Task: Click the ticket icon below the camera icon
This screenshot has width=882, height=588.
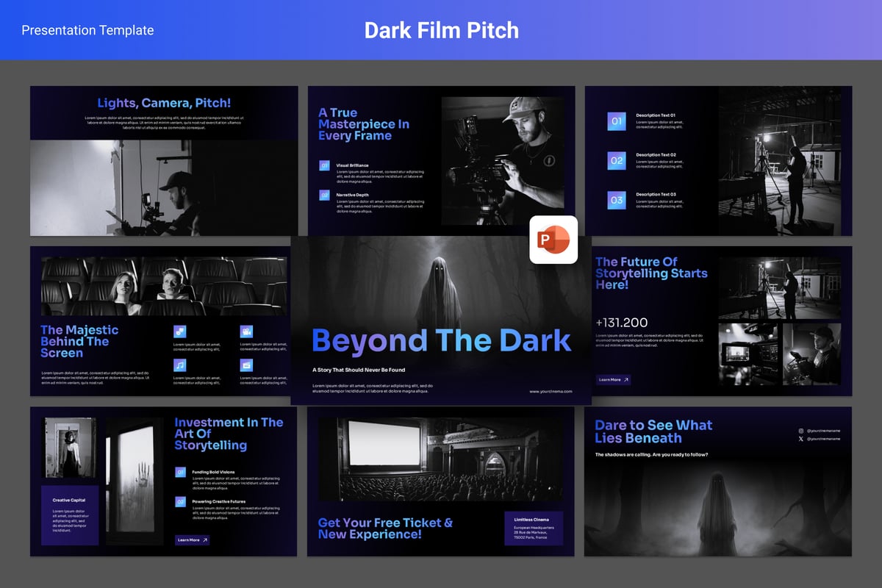Action: click(x=246, y=365)
